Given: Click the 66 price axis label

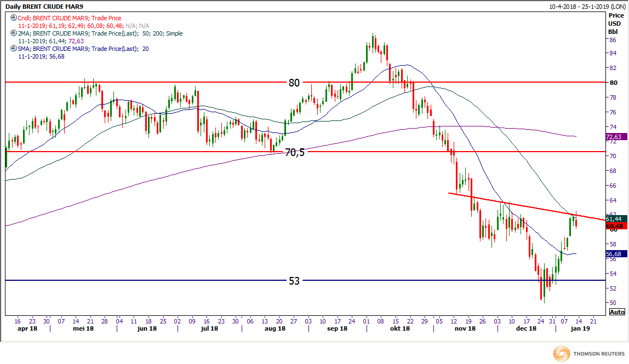Looking at the screenshot, I should coord(613,186).
